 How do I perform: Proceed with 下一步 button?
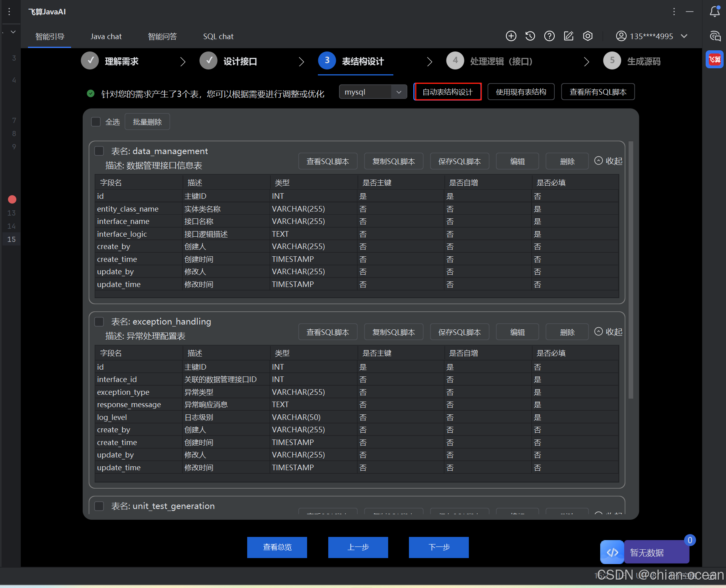439,547
